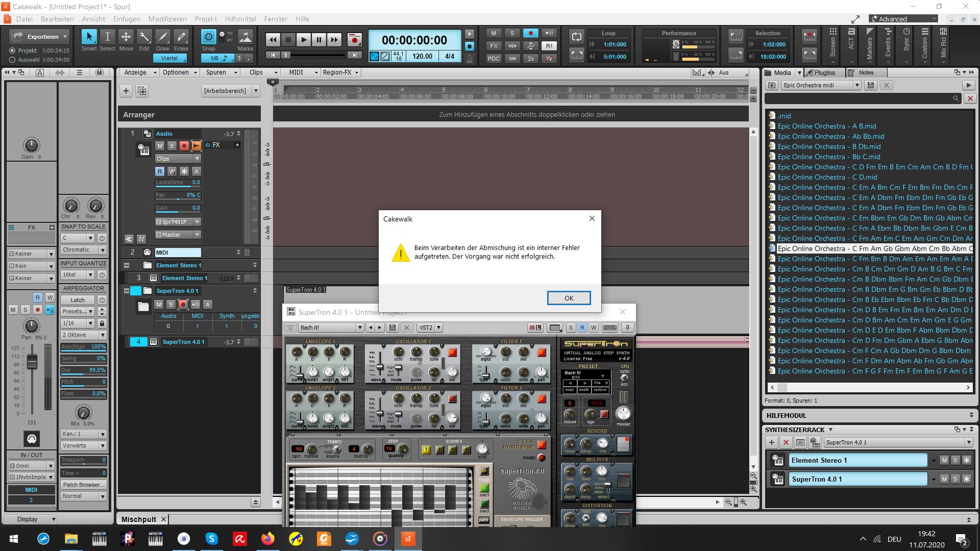Click the Lautstärke volume slider
980x551 pixels.
178,183
